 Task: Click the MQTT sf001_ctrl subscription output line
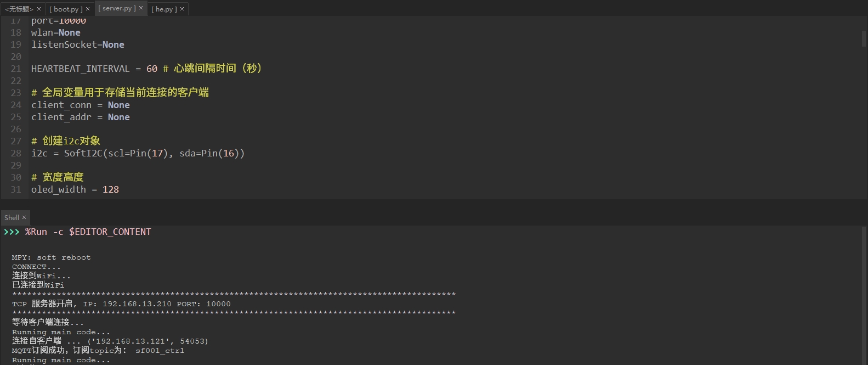98,350
